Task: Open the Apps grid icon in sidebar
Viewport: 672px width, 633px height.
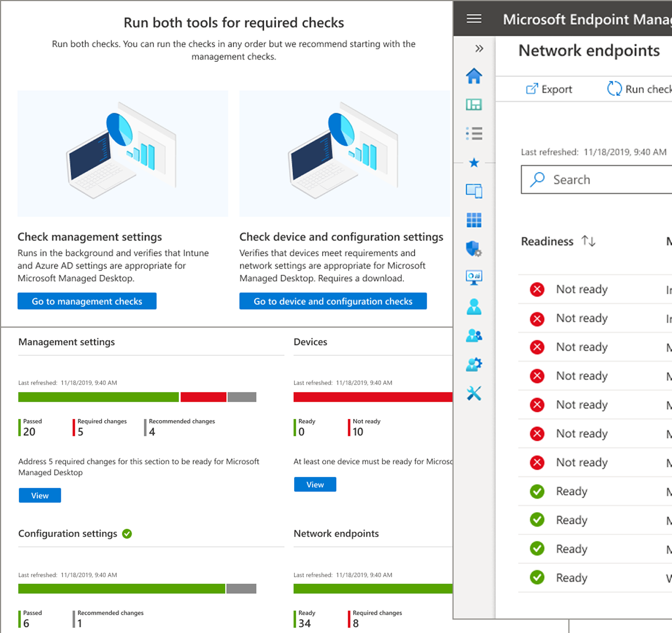Action: point(474,220)
